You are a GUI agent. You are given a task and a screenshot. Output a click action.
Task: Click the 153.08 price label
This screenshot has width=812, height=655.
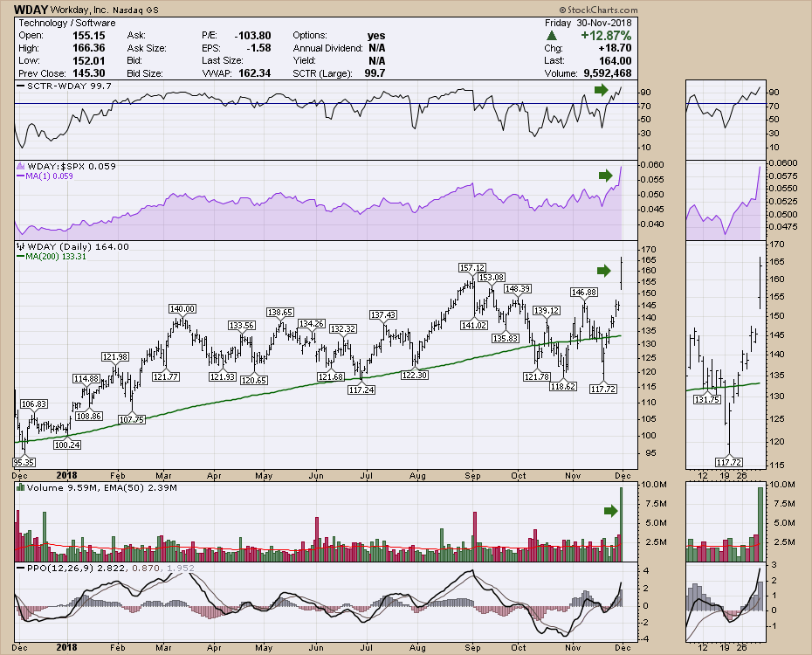pyautogui.click(x=491, y=278)
